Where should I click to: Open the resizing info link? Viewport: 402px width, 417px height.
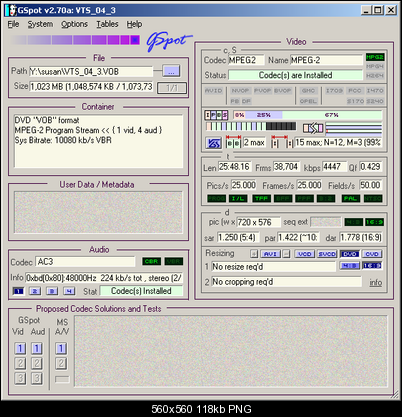[376, 283]
